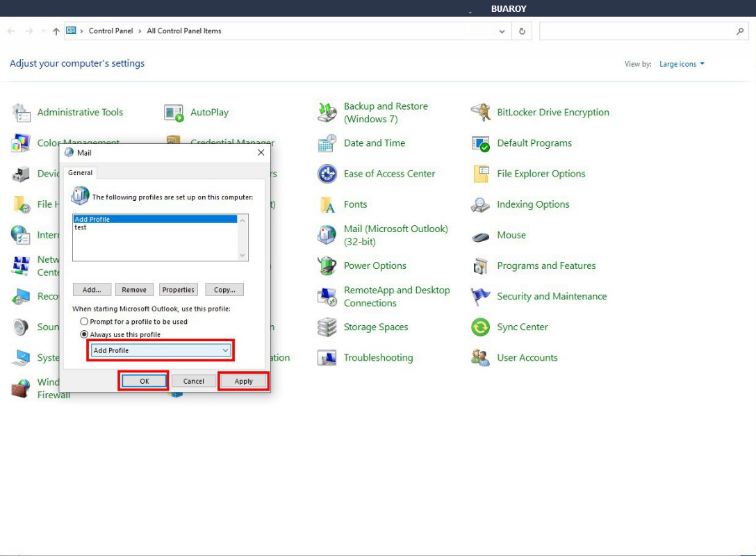The image size is (756, 556).
Task: Click All Control Panel Items breadcrumb
Action: click(x=184, y=31)
